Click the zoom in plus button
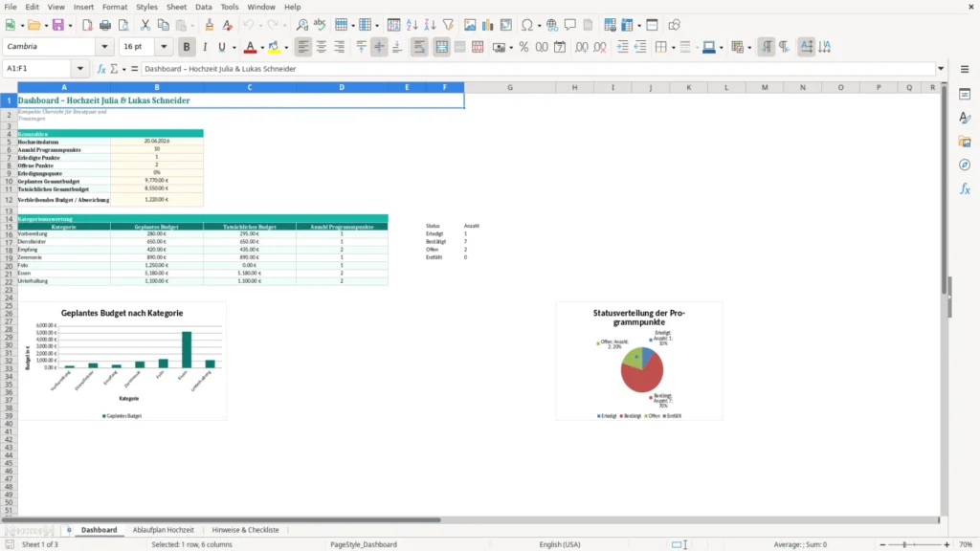Viewport: 980px width, 551px height. click(947, 544)
